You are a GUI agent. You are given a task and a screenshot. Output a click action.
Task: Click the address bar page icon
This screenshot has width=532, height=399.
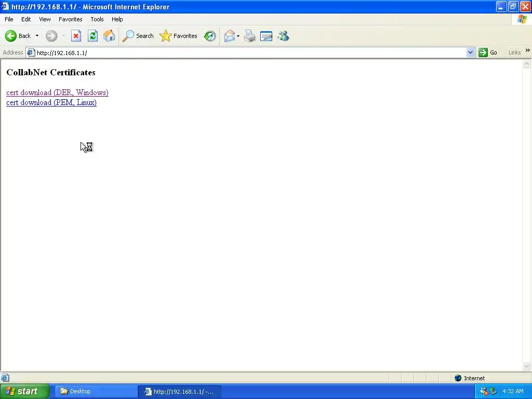31,52
